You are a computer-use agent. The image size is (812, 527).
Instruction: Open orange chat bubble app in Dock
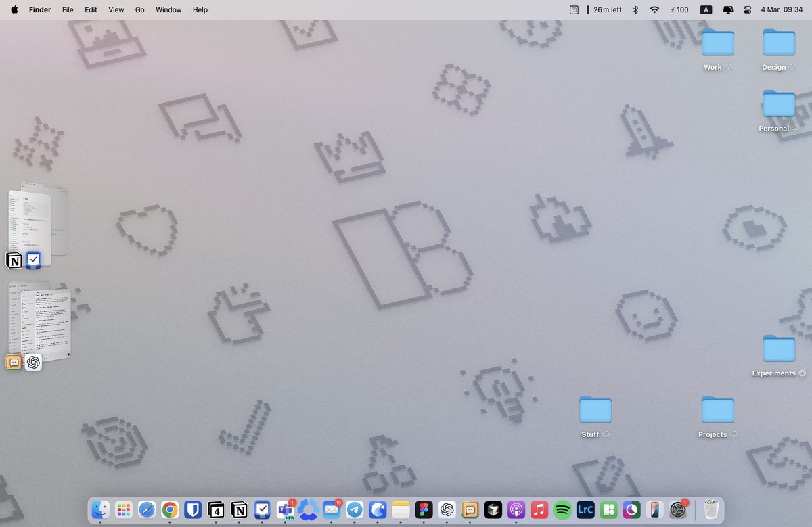(470, 509)
